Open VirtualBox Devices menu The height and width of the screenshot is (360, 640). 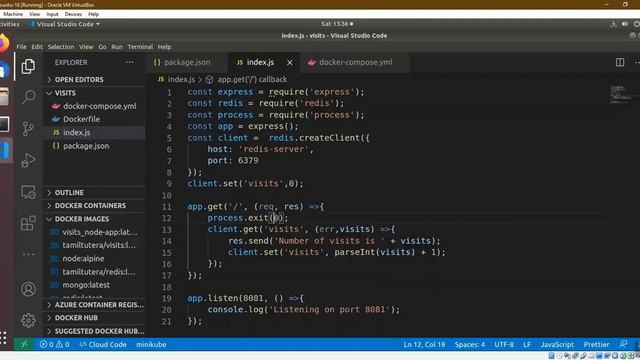click(73, 14)
